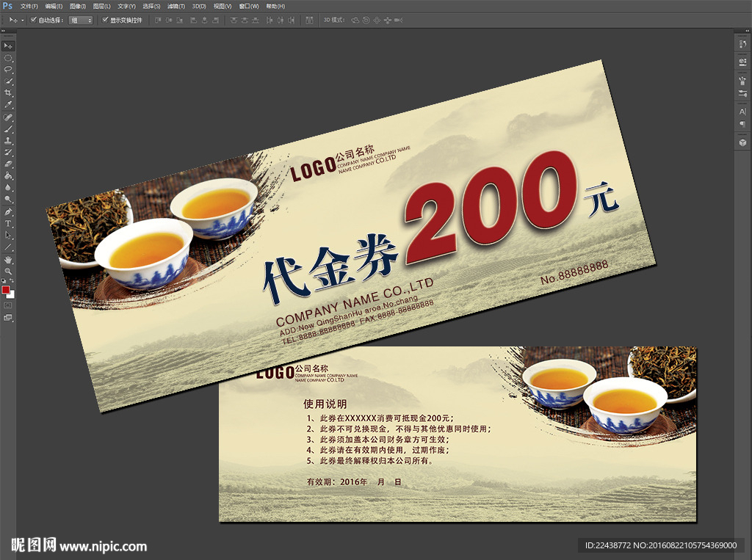Select the Path Selection tool

(x=8, y=235)
